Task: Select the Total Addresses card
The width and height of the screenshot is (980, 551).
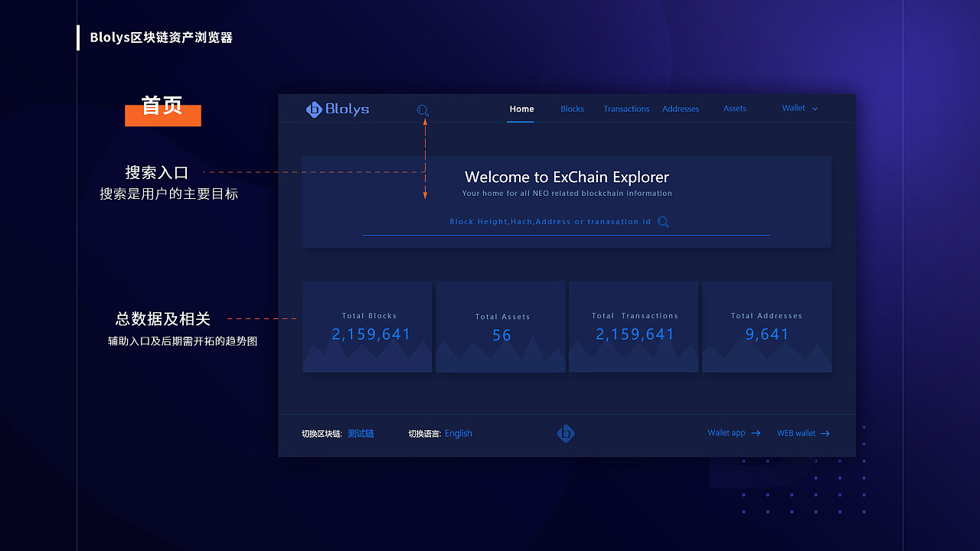Action: tap(766, 327)
